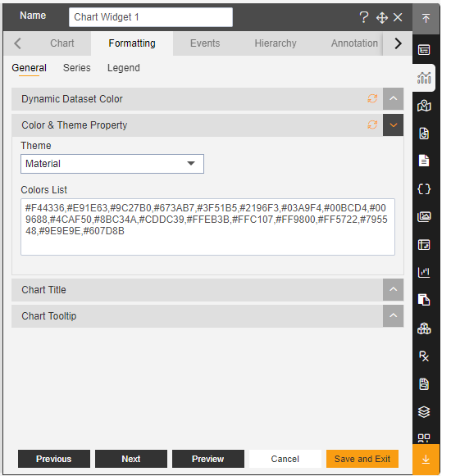Screen dimensions: 451x476
Task: Click inside the Colors List text box
Action: coord(208,227)
